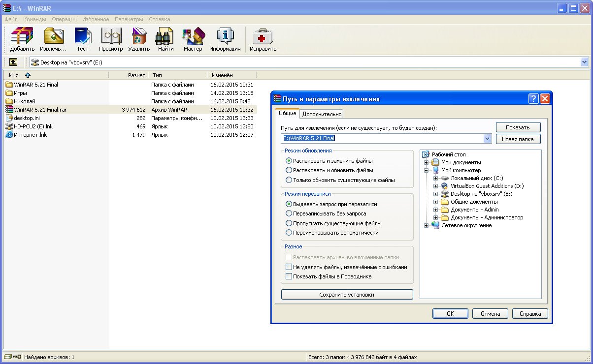Launch the Мастер (Wizard) toolbar icon

coord(193,39)
